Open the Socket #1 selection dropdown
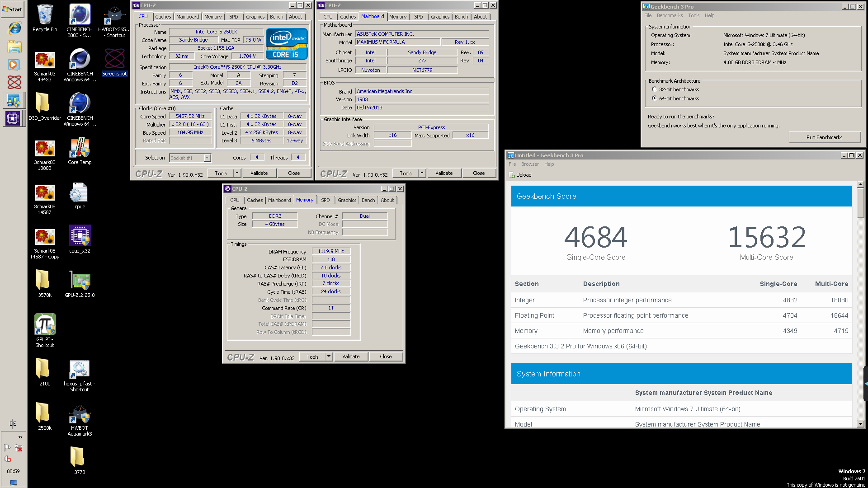868x488 pixels. [x=207, y=158]
